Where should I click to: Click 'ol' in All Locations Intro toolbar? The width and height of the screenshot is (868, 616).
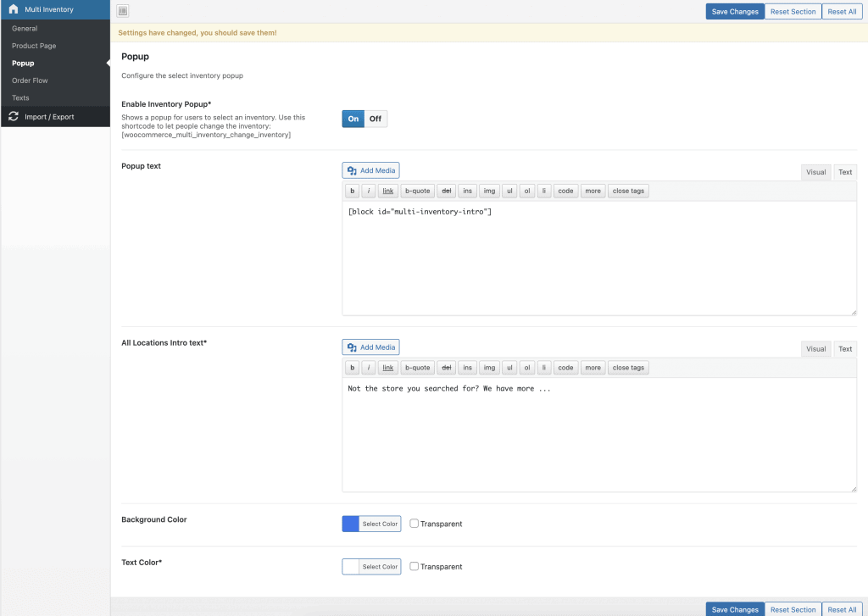[527, 368]
